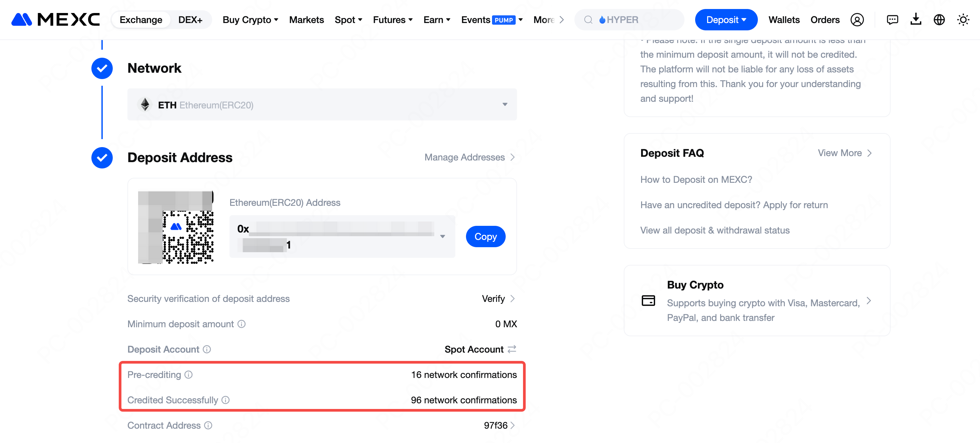Open the support chat icon
The image size is (980, 443).
(x=892, y=20)
